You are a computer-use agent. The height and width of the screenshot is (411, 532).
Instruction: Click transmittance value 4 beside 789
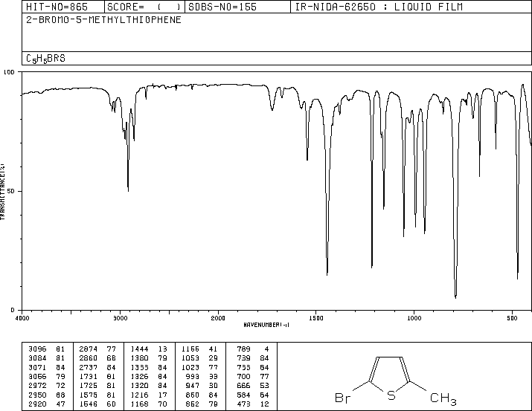point(266,349)
